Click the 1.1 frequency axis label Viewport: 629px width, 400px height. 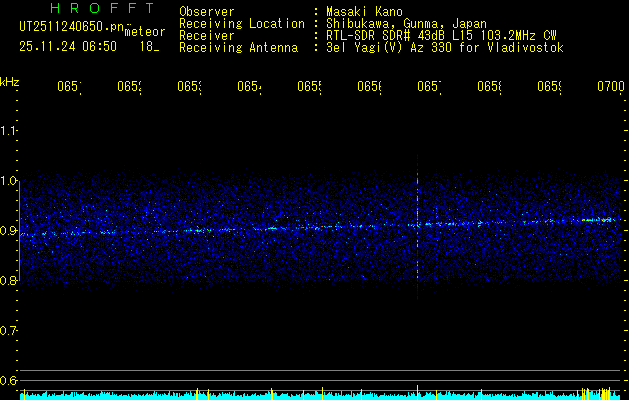click(8, 130)
